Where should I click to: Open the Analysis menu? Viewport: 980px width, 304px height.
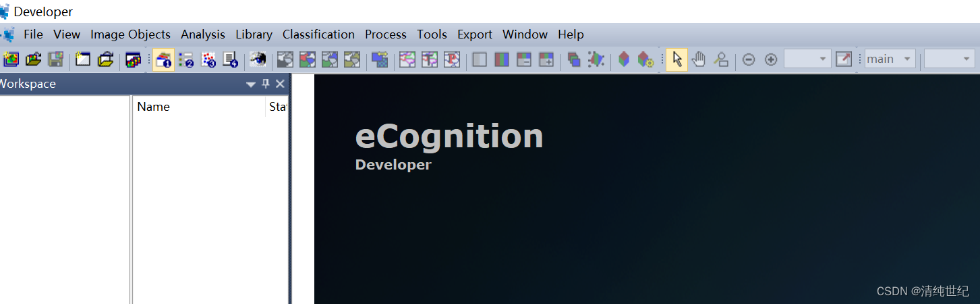point(203,34)
